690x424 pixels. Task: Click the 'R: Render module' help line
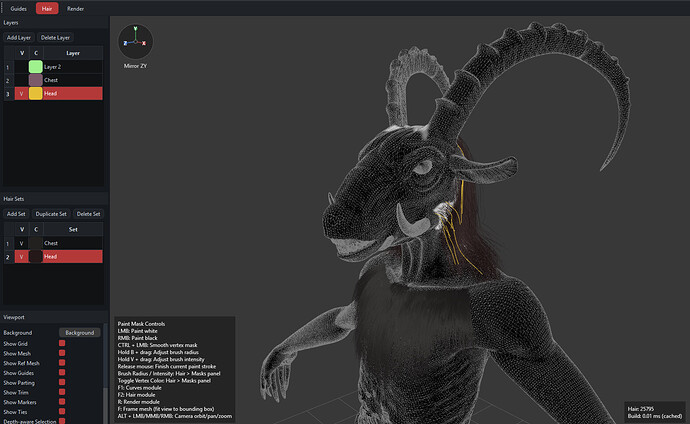pos(139,402)
